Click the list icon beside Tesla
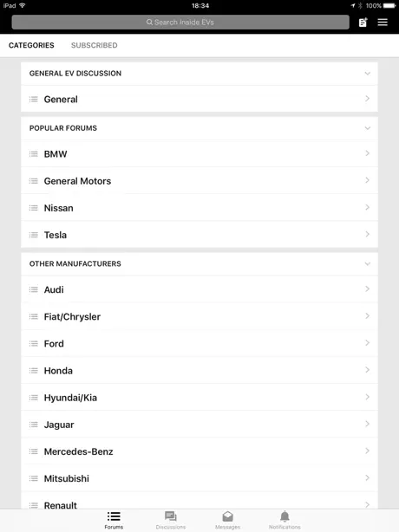Viewport: 399px width, 532px height. 33,235
